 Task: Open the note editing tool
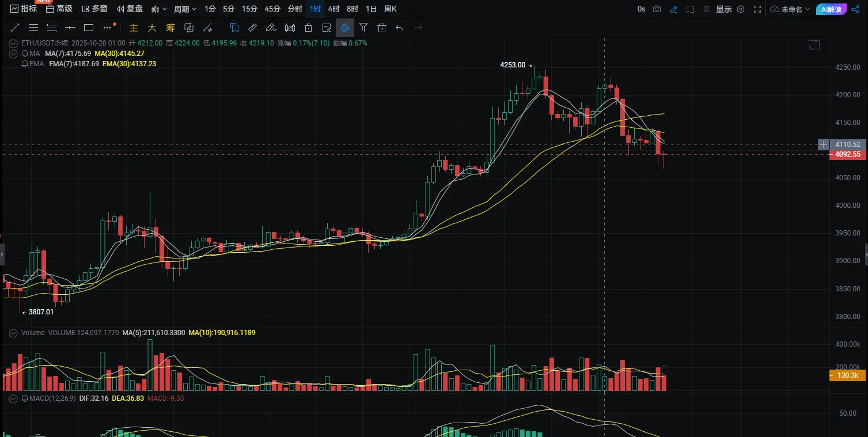[327, 28]
